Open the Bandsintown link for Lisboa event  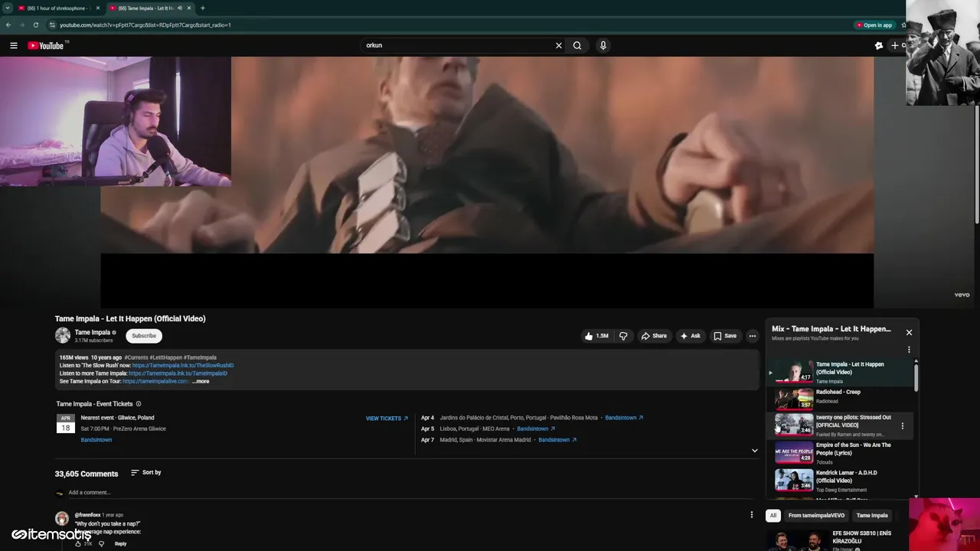[536, 429]
